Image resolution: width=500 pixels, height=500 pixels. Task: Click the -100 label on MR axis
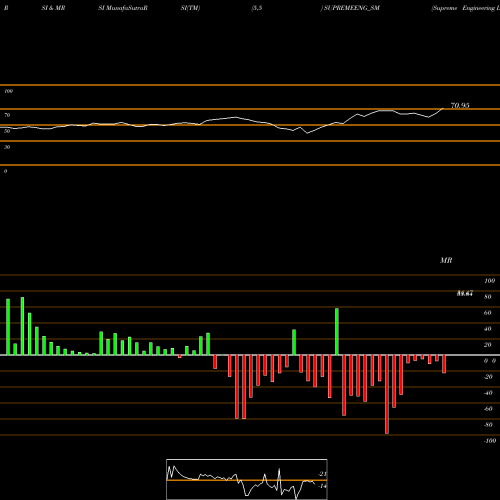point(490,441)
